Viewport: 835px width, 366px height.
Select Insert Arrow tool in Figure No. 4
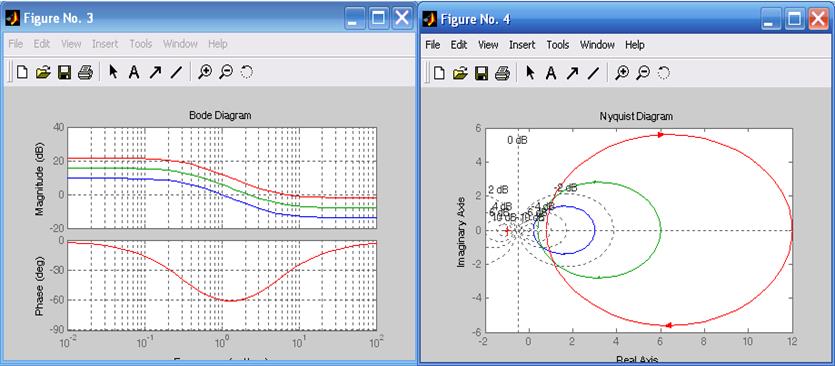(x=572, y=73)
